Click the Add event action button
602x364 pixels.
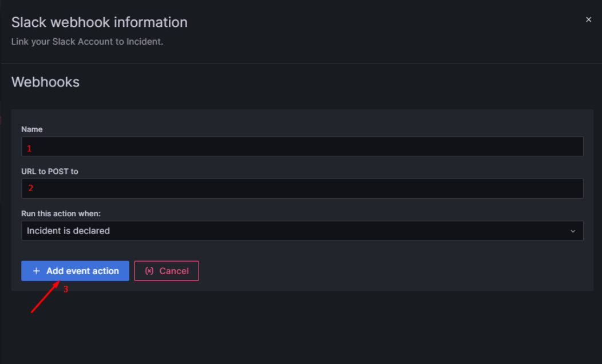pos(75,271)
